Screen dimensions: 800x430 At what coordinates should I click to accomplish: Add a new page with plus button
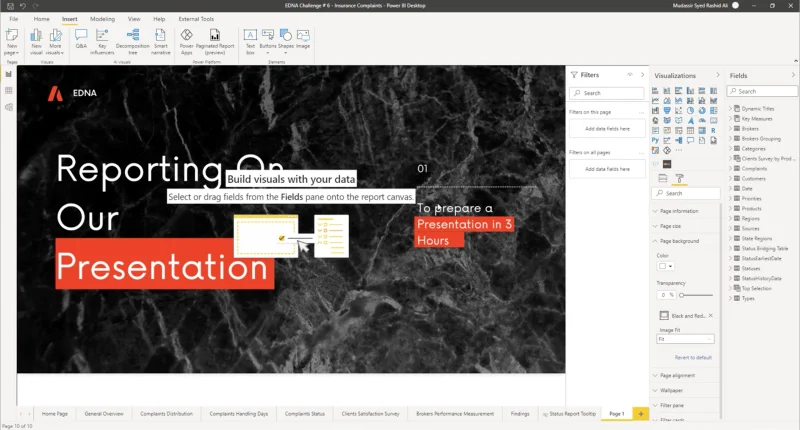pos(640,414)
